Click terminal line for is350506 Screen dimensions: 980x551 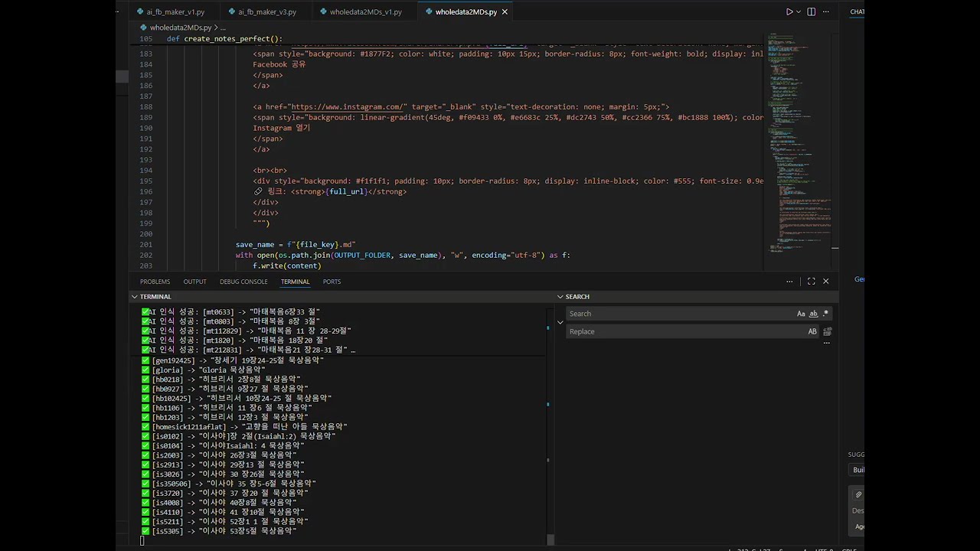pos(229,484)
